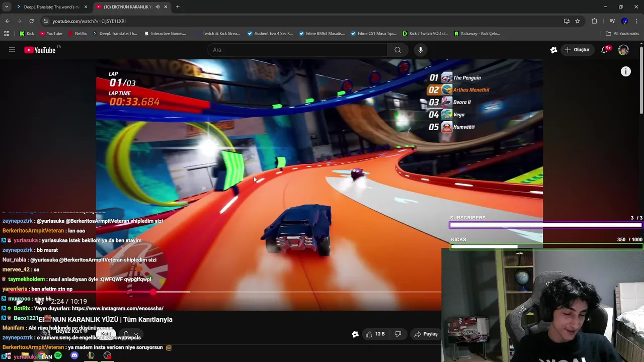Image resolution: width=644 pixels, height=362 pixels.
Task: Open YouTube bookmark in bookmarks bar
Action: pos(51,34)
